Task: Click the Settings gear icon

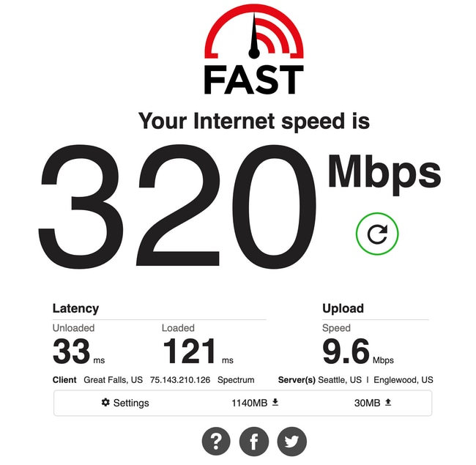Action: (105, 403)
